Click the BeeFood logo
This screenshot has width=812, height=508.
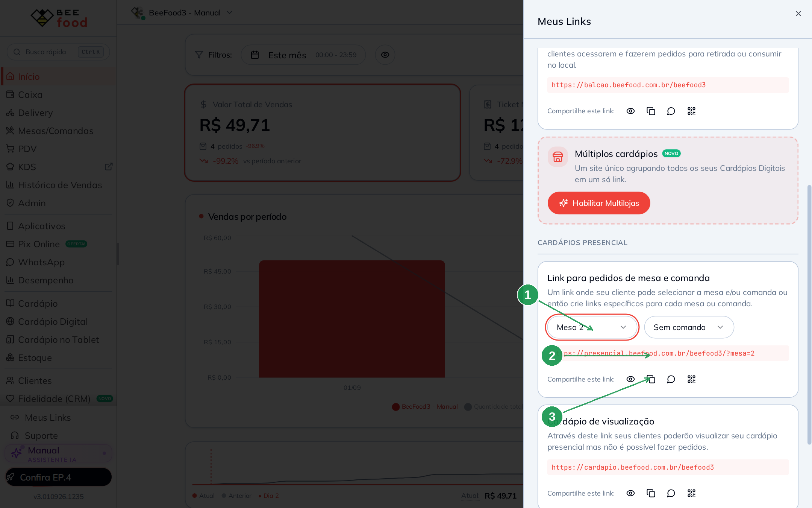59,18
